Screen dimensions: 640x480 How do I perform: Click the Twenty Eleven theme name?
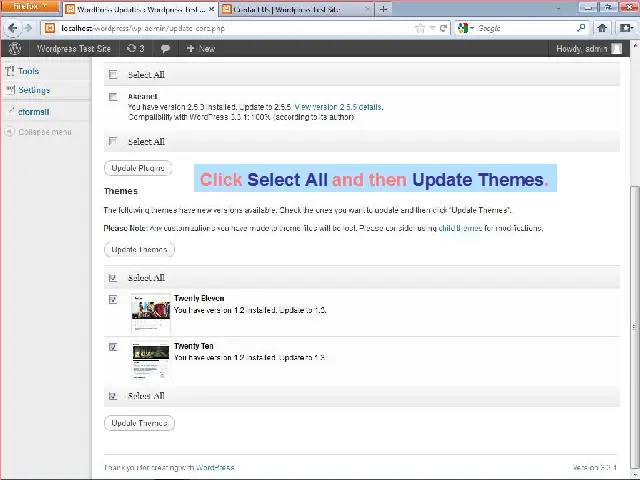199,298
